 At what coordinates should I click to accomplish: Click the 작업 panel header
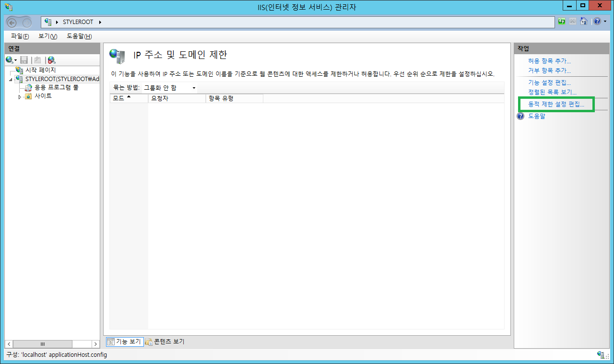[561, 48]
